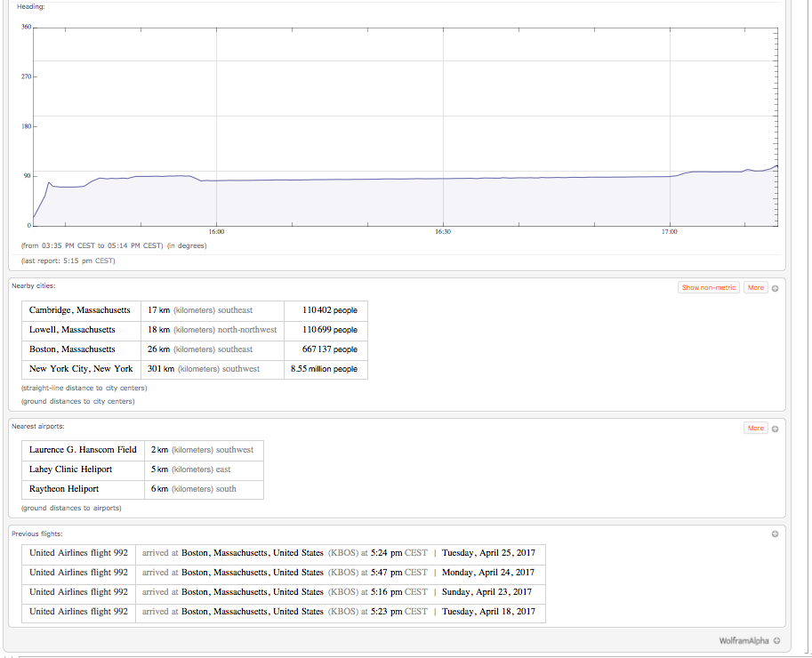Open More in Nearby cities section
Viewport: 812px width, 658px height.
tap(756, 287)
